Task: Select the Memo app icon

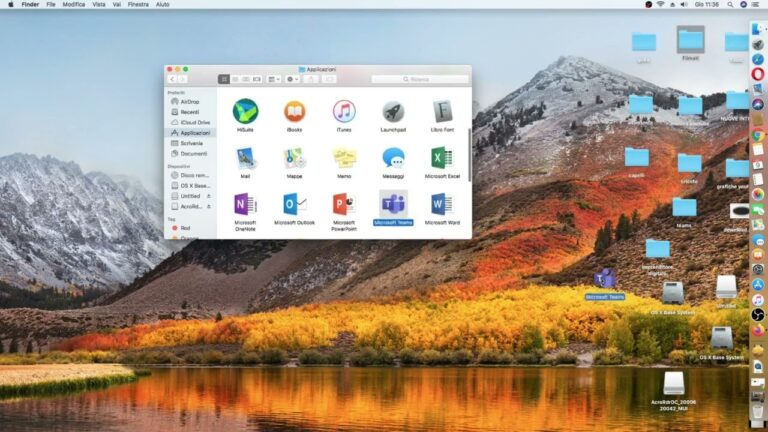Action: (344, 158)
